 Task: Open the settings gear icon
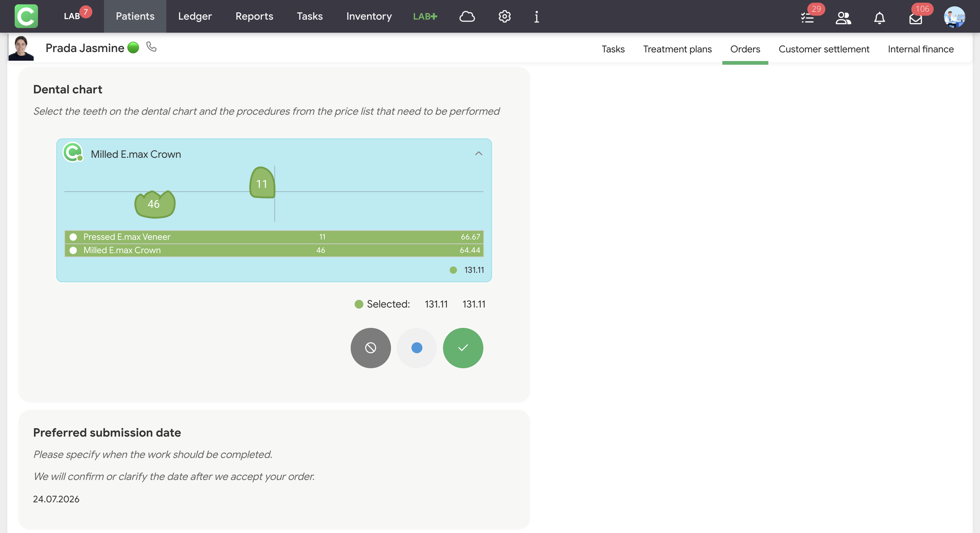[x=504, y=16]
